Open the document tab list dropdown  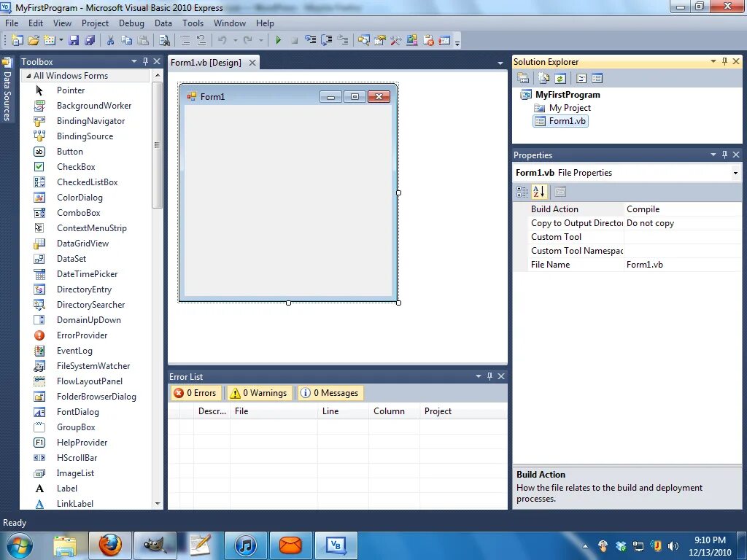tap(500, 63)
